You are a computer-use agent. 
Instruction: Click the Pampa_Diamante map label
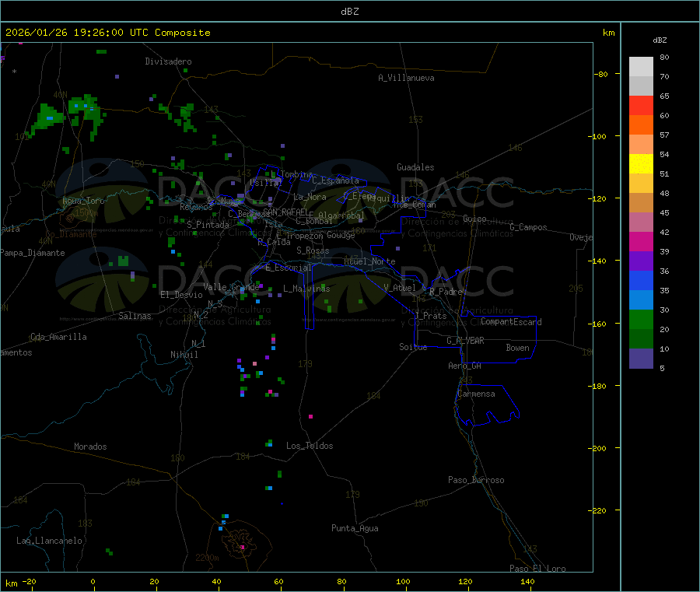32,253
